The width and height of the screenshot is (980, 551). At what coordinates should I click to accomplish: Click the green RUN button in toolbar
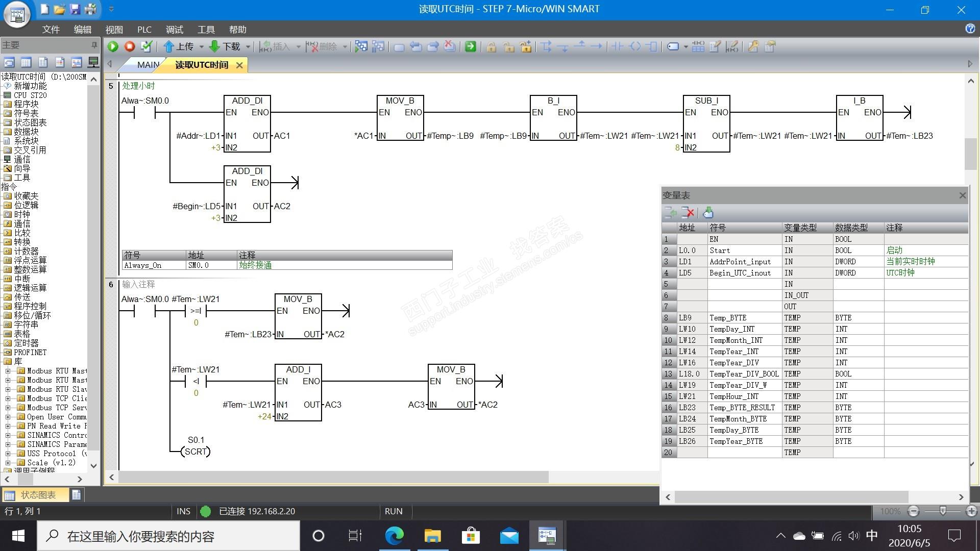pos(113,46)
